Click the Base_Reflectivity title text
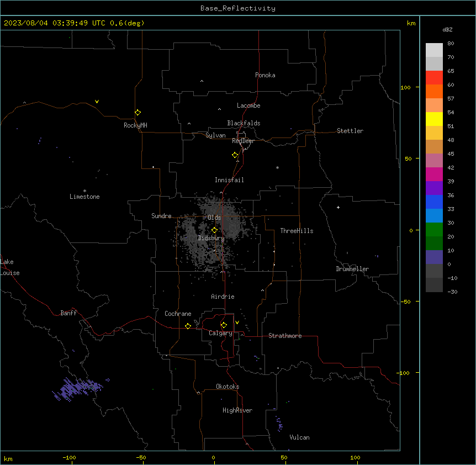Viewport: 476px width, 465px height. (x=238, y=8)
